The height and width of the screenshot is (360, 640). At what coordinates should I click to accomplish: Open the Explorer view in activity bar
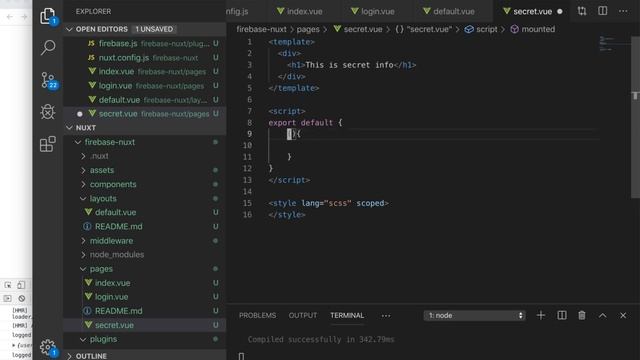pyautogui.click(x=48, y=16)
